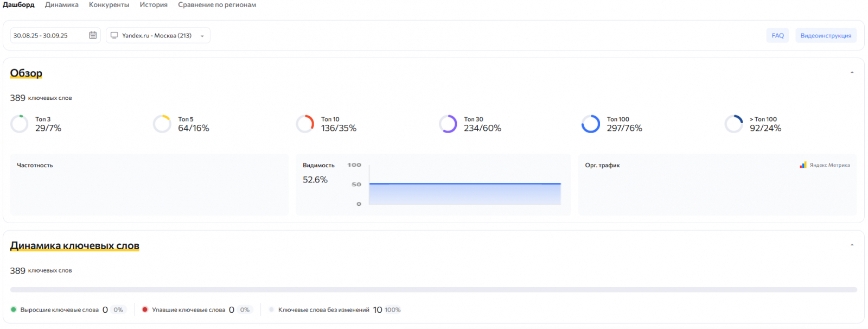868x329 pixels.
Task: Click the Топ 30 donut chart
Action: point(448,124)
